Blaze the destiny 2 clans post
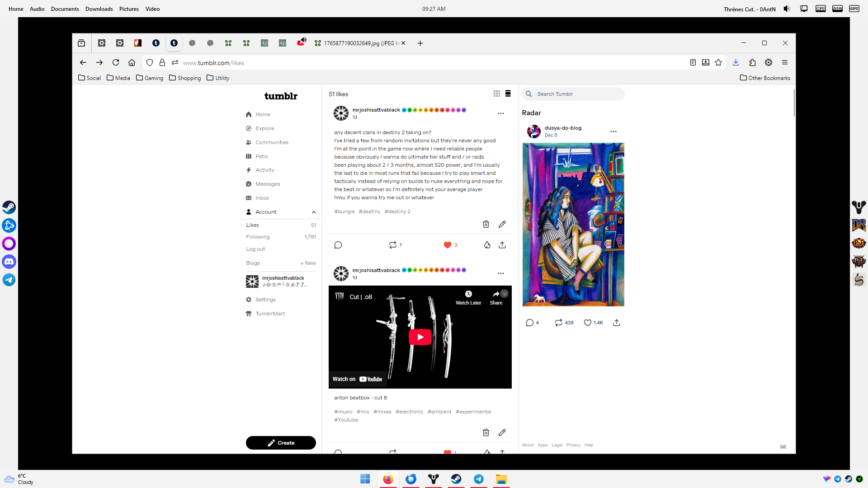 coord(487,245)
